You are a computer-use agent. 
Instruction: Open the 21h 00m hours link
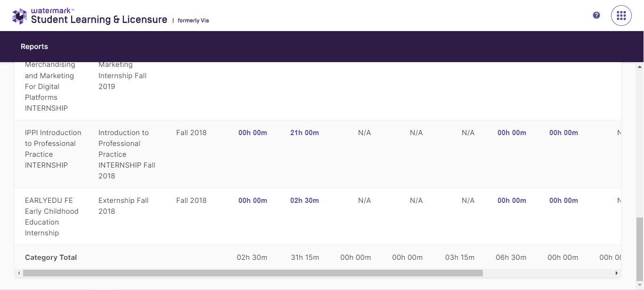coord(304,133)
